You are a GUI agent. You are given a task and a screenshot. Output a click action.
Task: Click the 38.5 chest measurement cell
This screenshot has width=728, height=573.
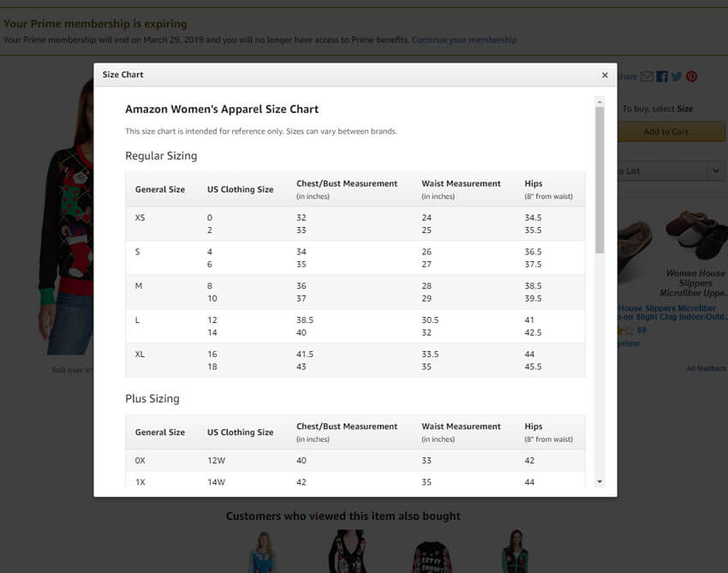[x=305, y=320]
